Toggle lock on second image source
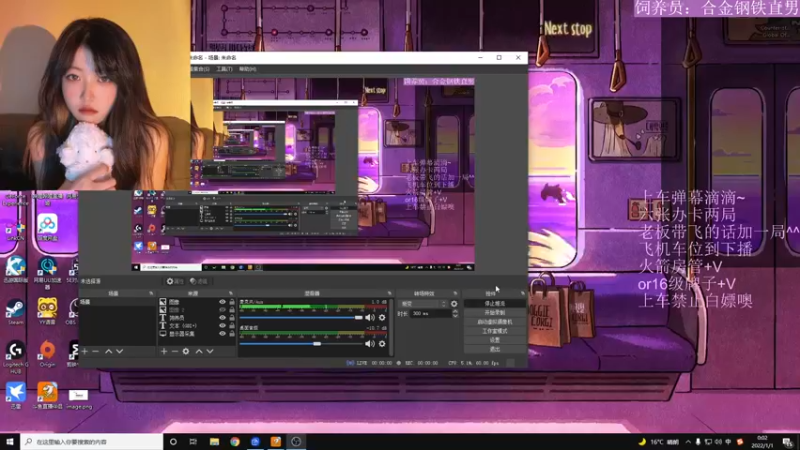Viewport: 800px width, 450px height. click(232, 310)
